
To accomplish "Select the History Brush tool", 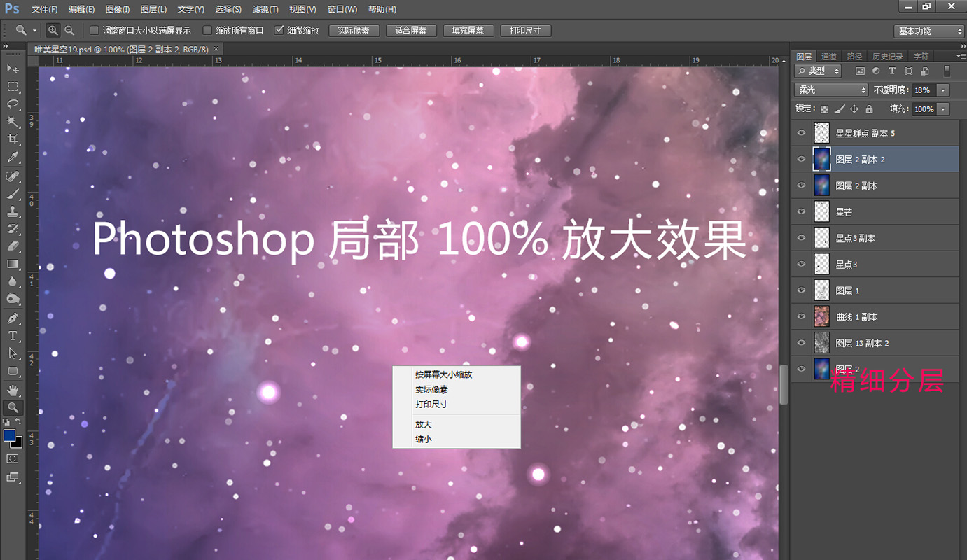I will click(13, 230).
